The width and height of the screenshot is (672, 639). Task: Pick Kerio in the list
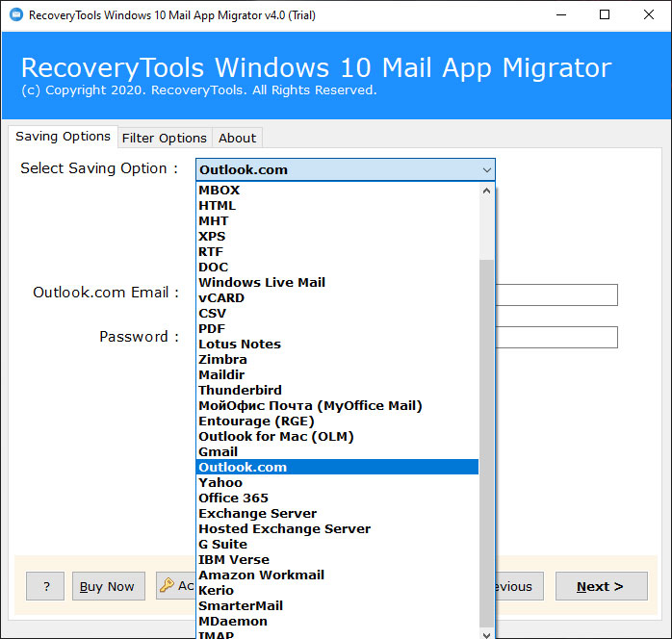click(x=338, y=591)
